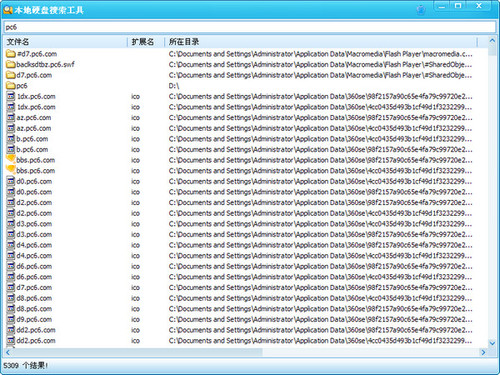Click file icon of d3.pc6.com in 4cc0435 path

pos(11,224)
